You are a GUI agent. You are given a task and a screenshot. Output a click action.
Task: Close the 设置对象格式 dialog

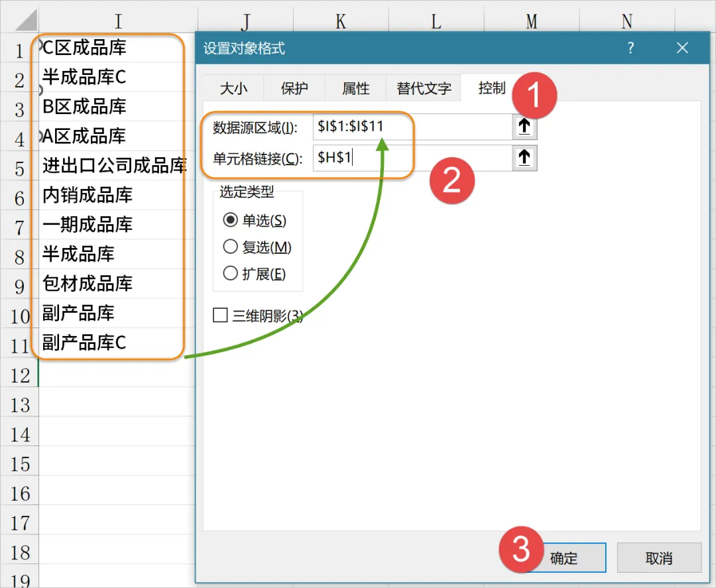(x=682, y=48)
